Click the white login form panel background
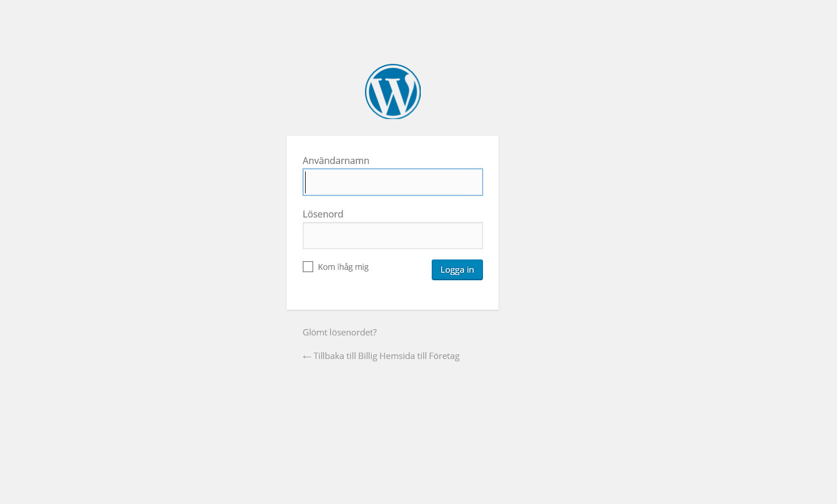The image size is (837, 504). coord(393,295)
